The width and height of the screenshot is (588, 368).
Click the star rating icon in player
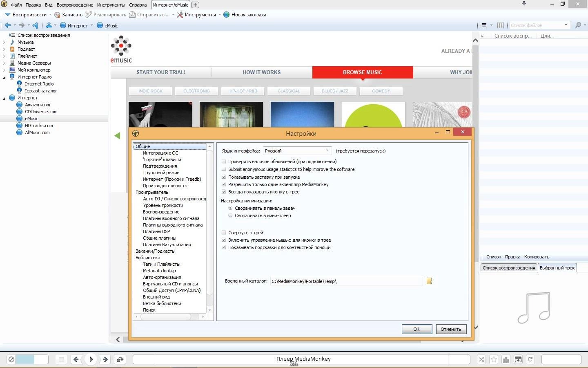pos(494,359)
